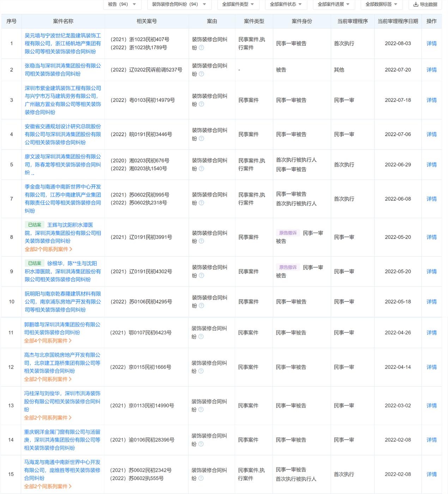Expand 全部4个同系列案件 under row 11
448x494 pixels.
click(48, 341)
